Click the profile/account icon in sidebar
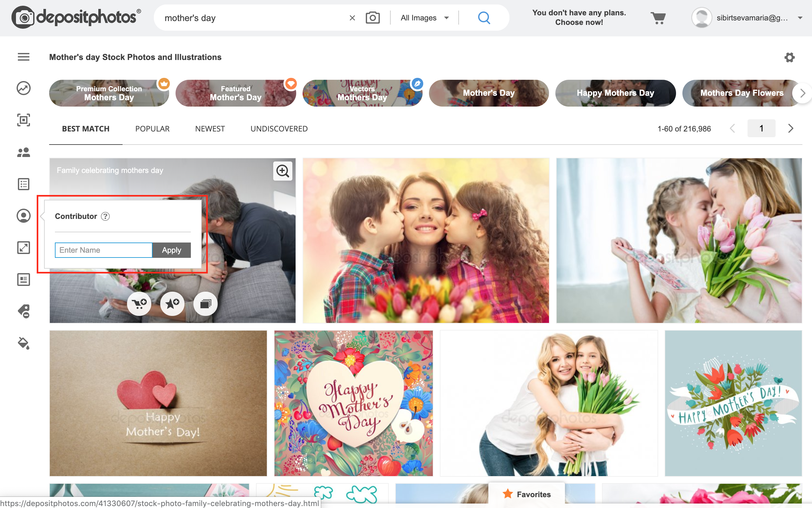Viewport: 812px width, 508px height. click(23, 217)
